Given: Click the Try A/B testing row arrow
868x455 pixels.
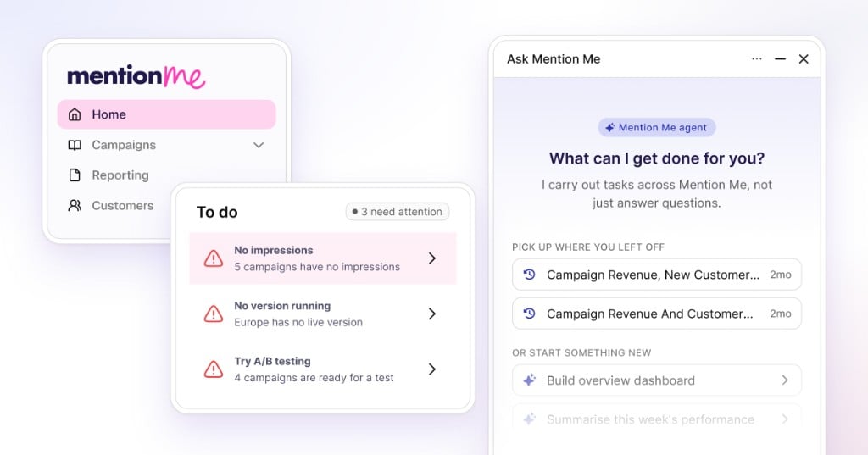Looking at the screenshot, I should coord(432,369).
